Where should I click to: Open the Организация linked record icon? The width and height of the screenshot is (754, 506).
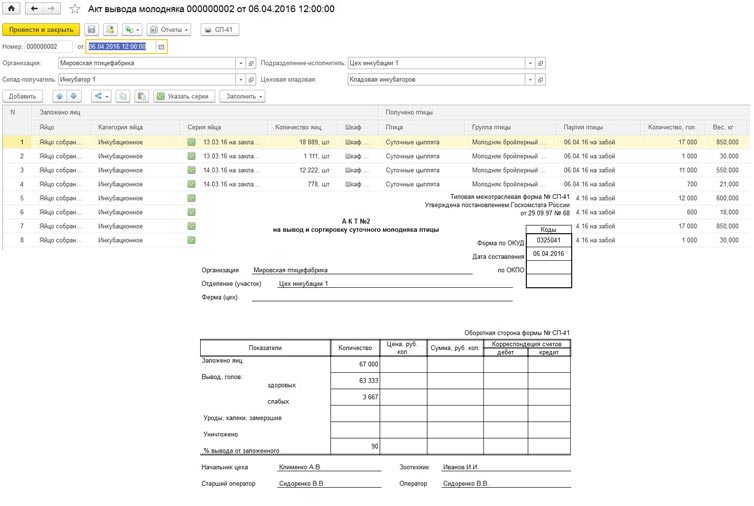pos(251,63)
